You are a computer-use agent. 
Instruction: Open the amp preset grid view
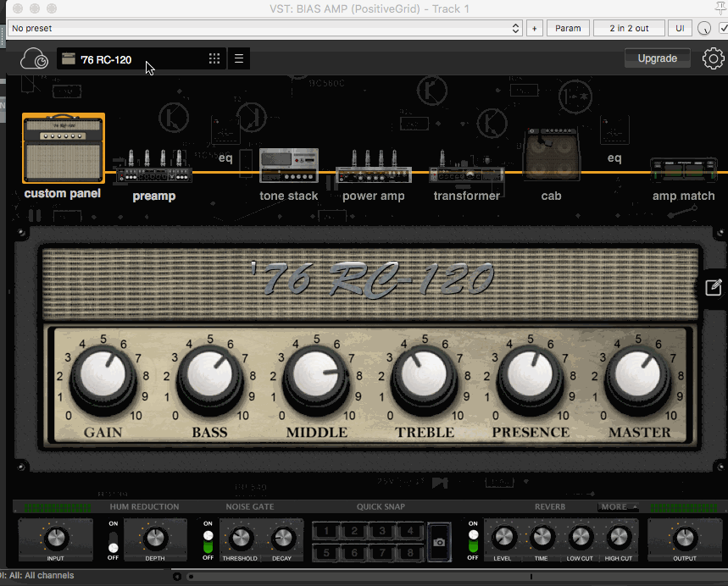tap(214, 58)
